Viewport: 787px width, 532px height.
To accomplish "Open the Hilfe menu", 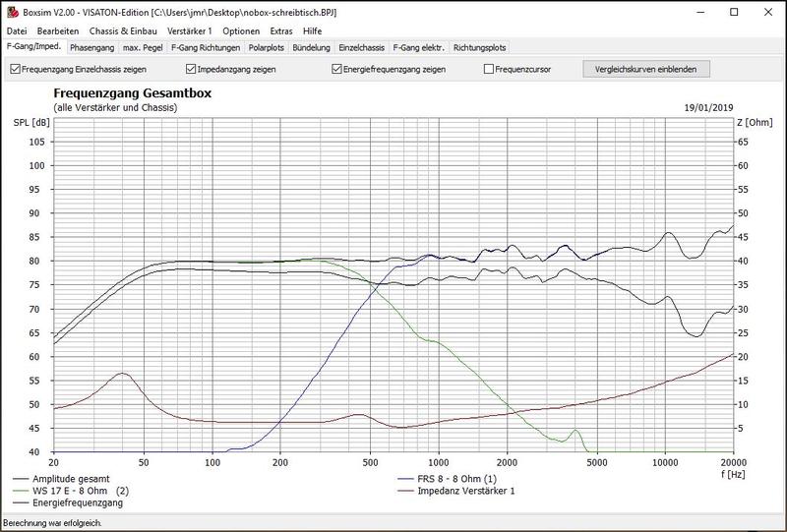I will (x=312, y=31).
